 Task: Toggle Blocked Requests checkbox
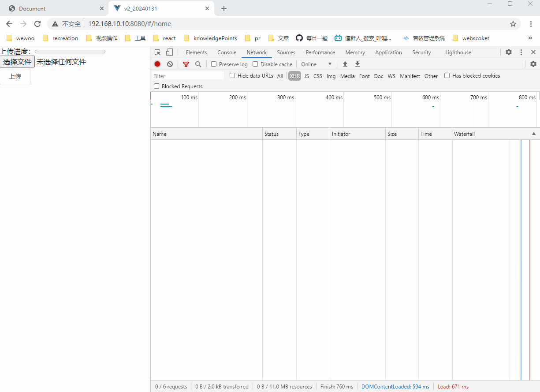tap(156, 86)
